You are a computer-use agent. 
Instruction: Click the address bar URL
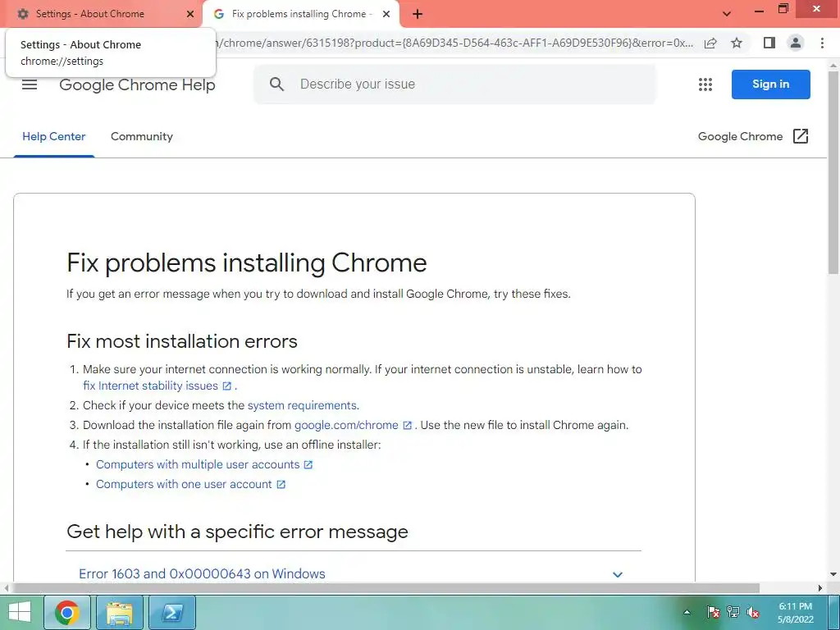click(x=453, y=43)
